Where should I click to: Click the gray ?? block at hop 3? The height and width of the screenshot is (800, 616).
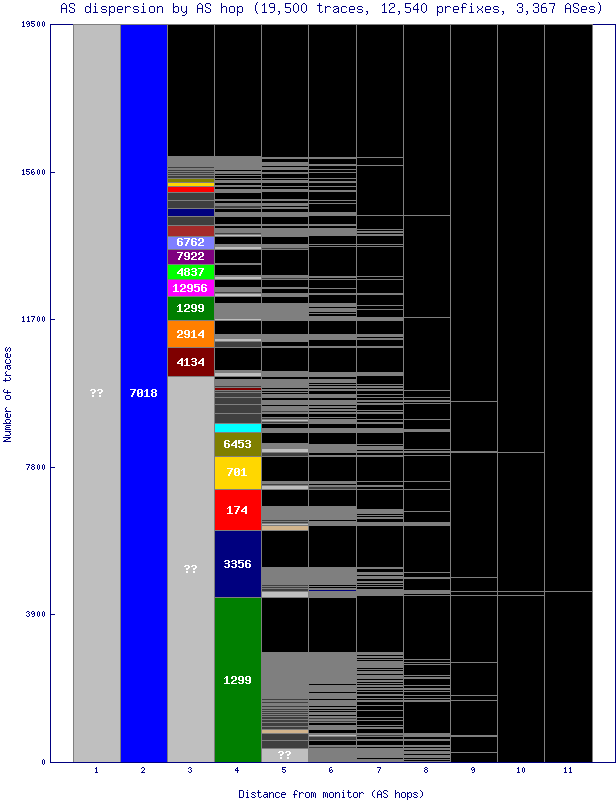tap(191, 568)
